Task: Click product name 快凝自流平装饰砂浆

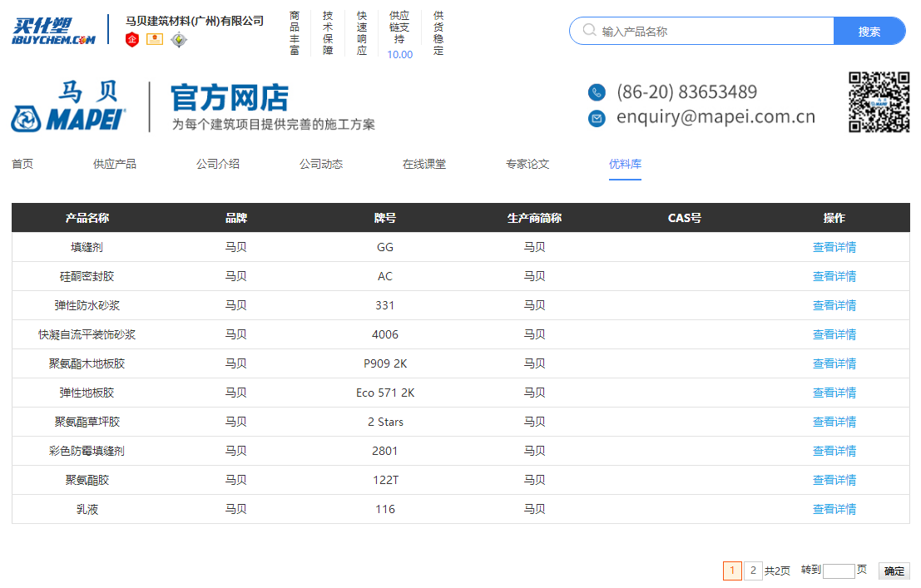Action: (87, 334)
